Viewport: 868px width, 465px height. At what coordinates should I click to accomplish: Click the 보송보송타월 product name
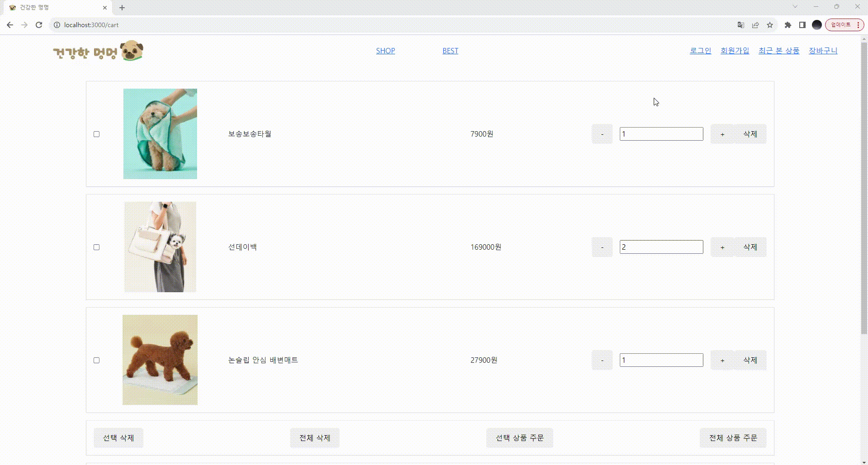tap(250, 134)
